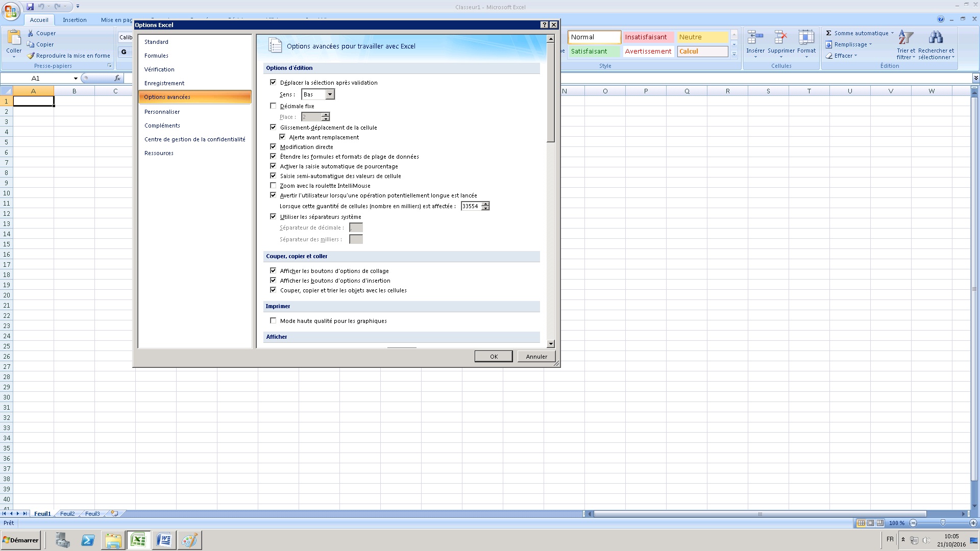Screen dimensions: 980x551
Task: Expand the Name Box dropdown arrow
Action: [76, 78]
